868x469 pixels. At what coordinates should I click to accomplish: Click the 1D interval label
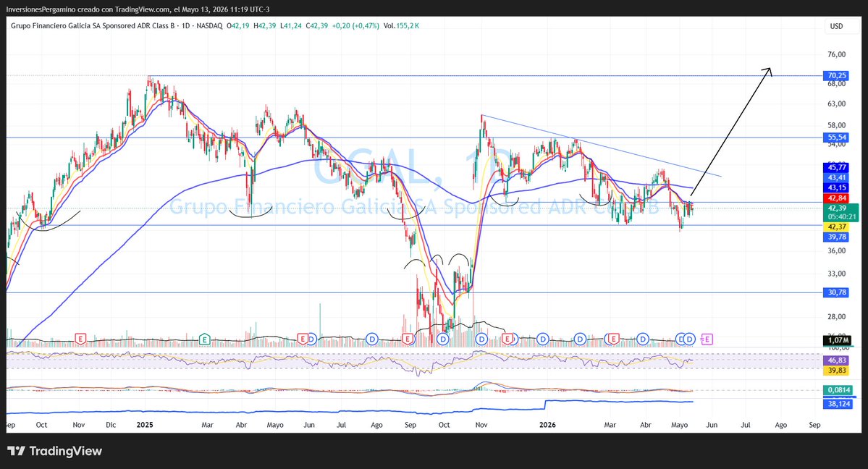coord(185,25)
